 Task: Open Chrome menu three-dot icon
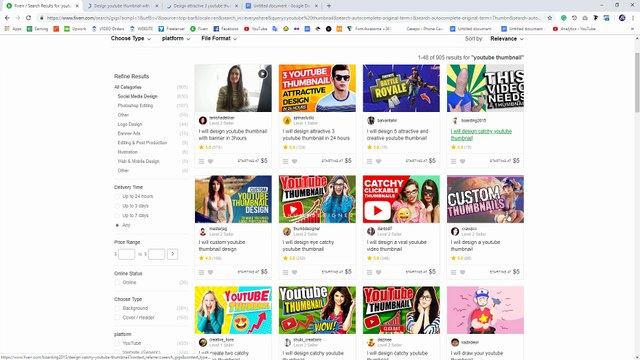(633, 18)
